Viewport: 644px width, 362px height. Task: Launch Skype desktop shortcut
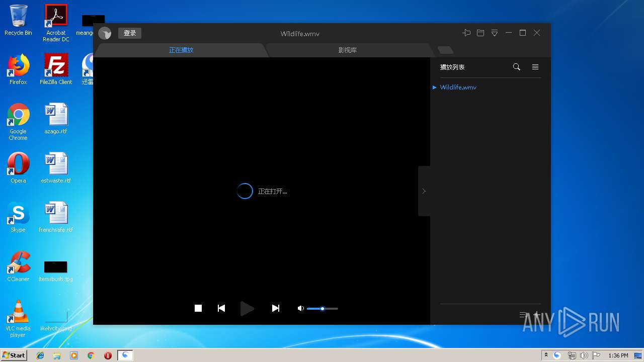(18, 217)
